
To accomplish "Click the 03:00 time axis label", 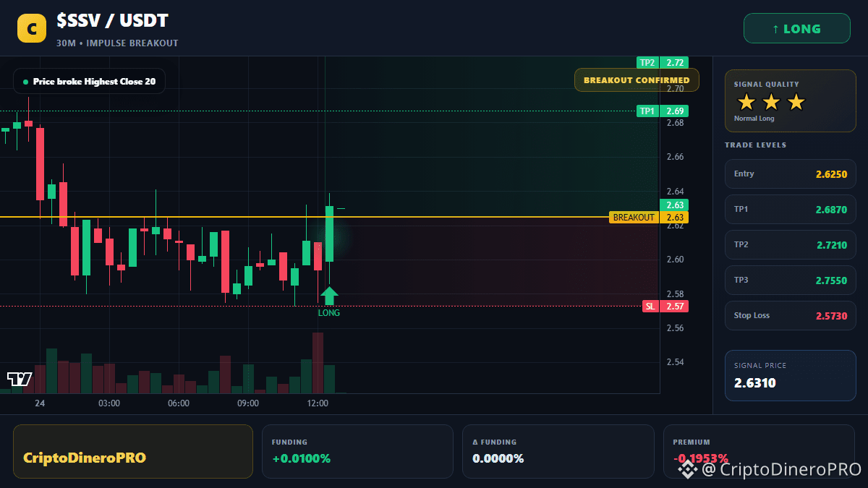I will 109,403.
